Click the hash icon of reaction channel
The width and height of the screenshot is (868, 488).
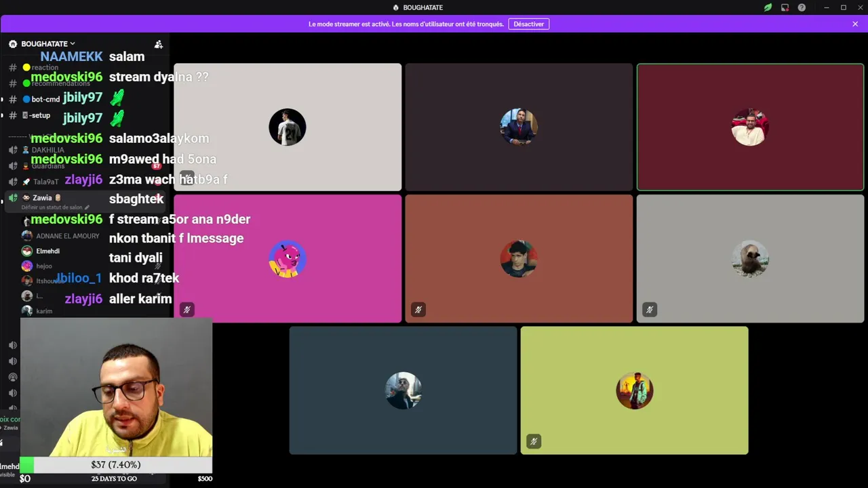pos(13,68)
